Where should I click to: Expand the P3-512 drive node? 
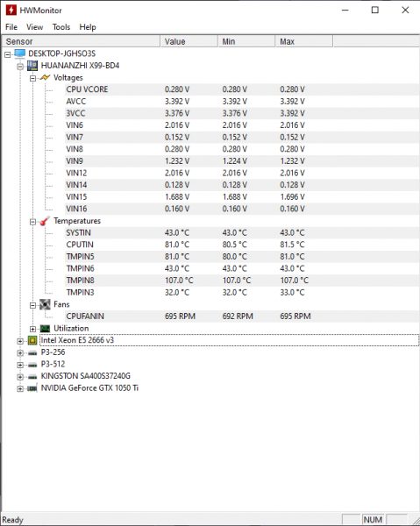pyautogui.click(x=20, y=365)
